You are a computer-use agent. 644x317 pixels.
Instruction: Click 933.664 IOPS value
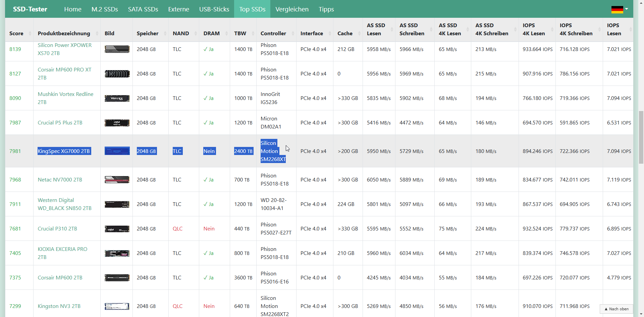[538, 49]
